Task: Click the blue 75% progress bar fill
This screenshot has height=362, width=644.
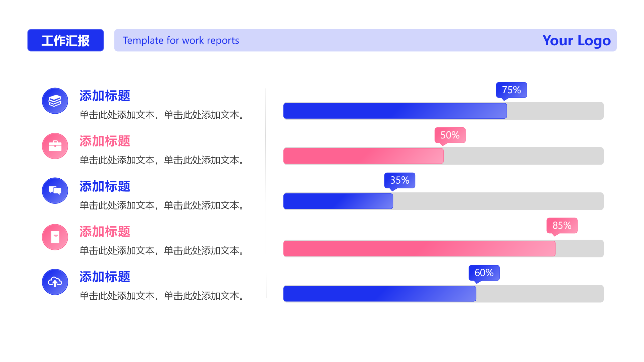Action: click(x=395, y=111)
